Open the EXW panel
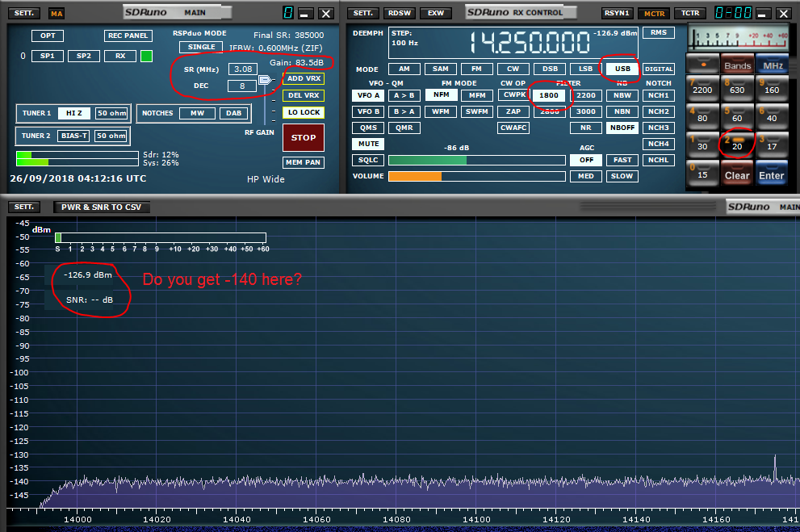Viewport: 800px width, 532px height. 436,13
